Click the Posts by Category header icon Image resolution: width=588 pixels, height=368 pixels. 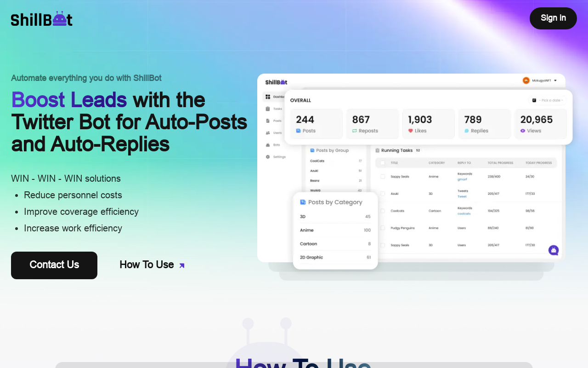coord(303,202)
